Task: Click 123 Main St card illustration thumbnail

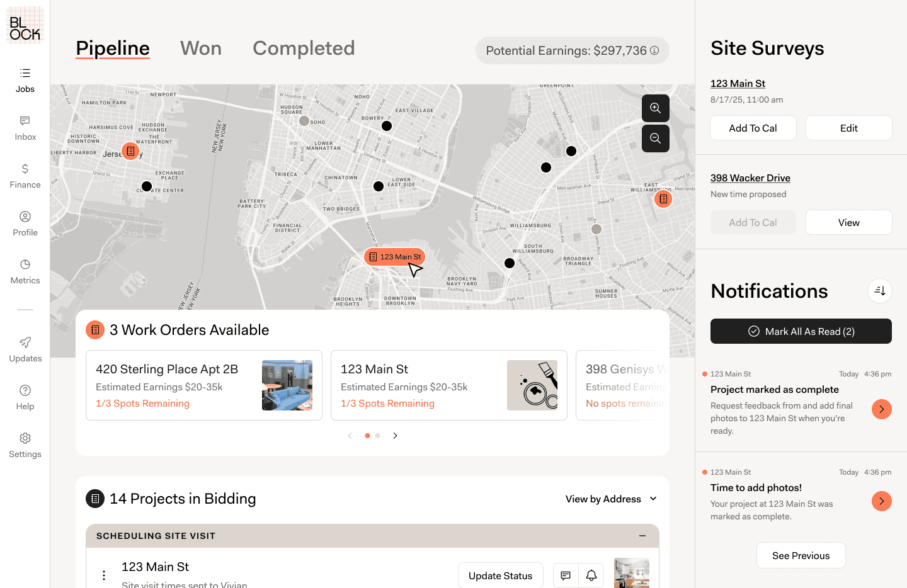Action: 532,385
